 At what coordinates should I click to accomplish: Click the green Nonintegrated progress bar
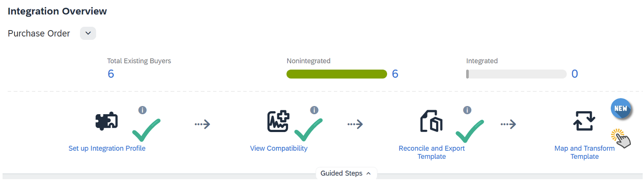(336, 74)
